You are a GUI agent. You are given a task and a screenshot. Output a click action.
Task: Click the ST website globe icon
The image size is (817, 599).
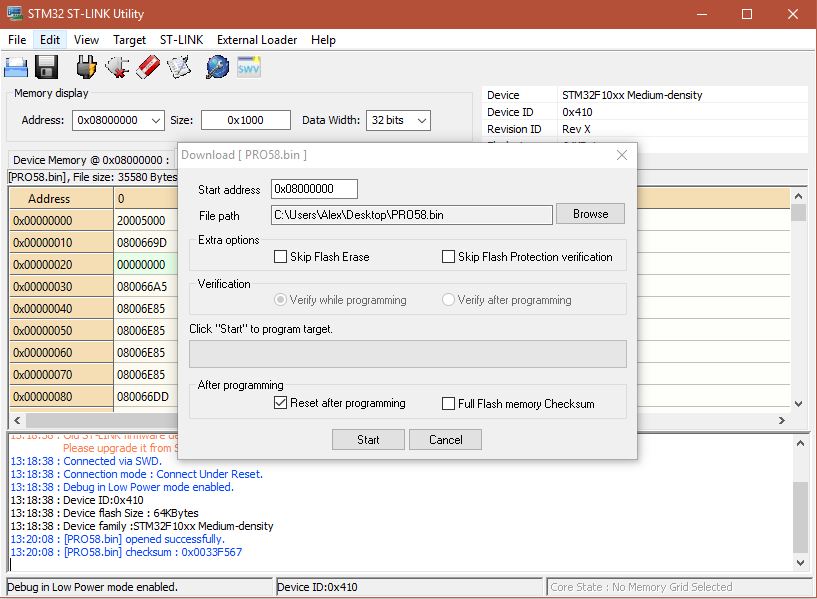[217, 67]
